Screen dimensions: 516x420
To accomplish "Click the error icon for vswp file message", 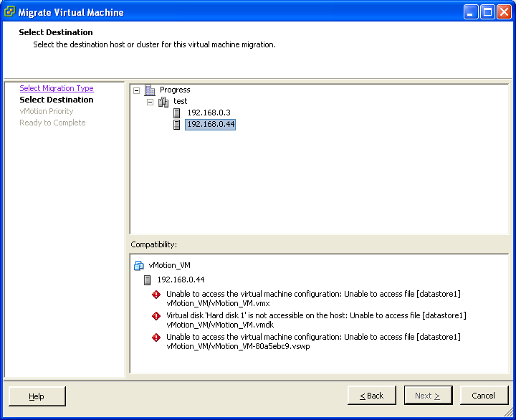I will click(x=156, y=338).
